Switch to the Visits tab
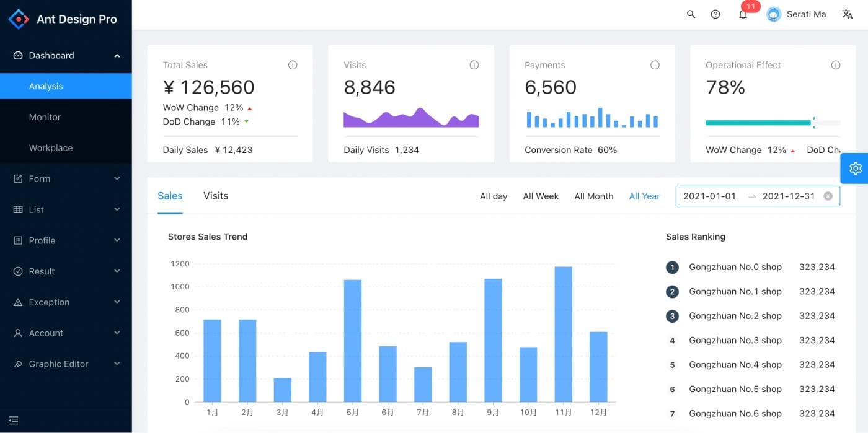 pyautogui.click(x=216, y=196)
